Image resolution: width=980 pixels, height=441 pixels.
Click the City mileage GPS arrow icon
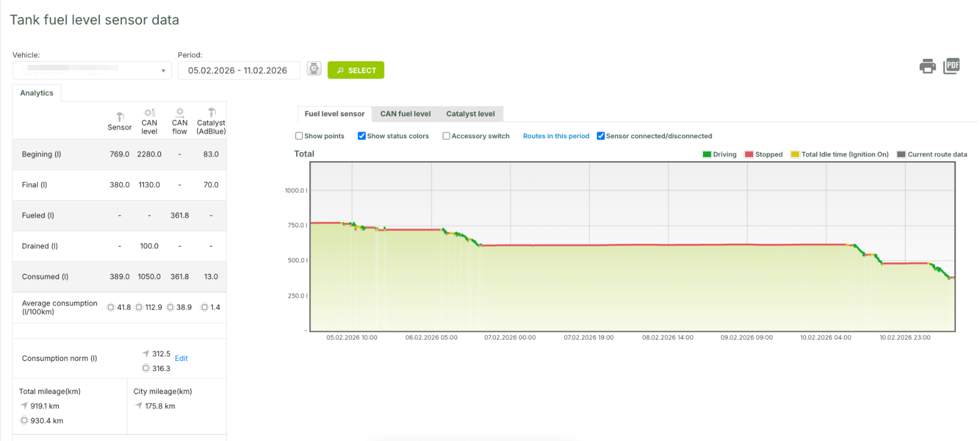click(139, 406)
